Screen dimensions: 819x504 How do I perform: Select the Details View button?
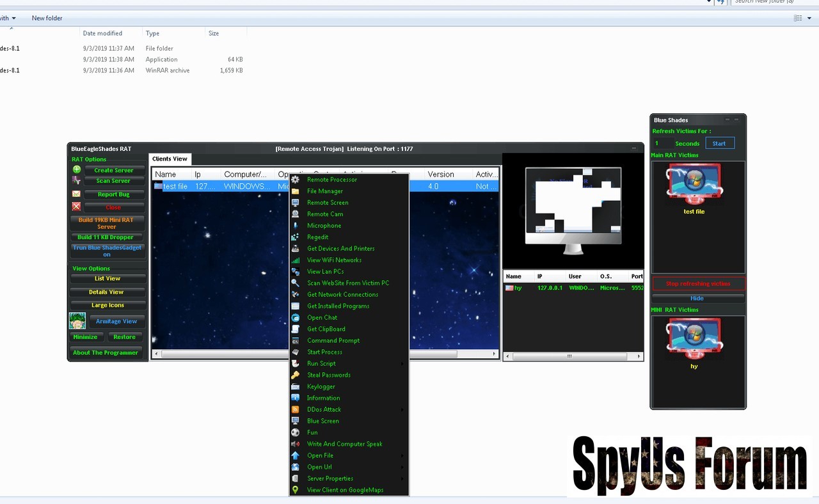pyautogui.click(x=107, y=292)
